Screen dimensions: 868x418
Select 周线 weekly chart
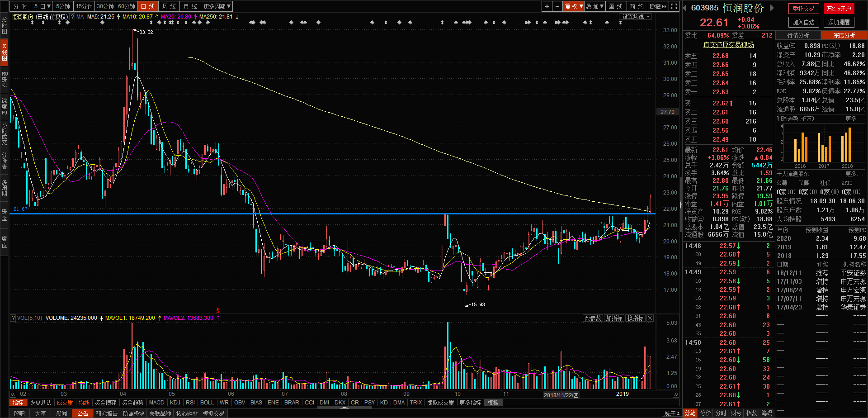[x=169, y=6]
